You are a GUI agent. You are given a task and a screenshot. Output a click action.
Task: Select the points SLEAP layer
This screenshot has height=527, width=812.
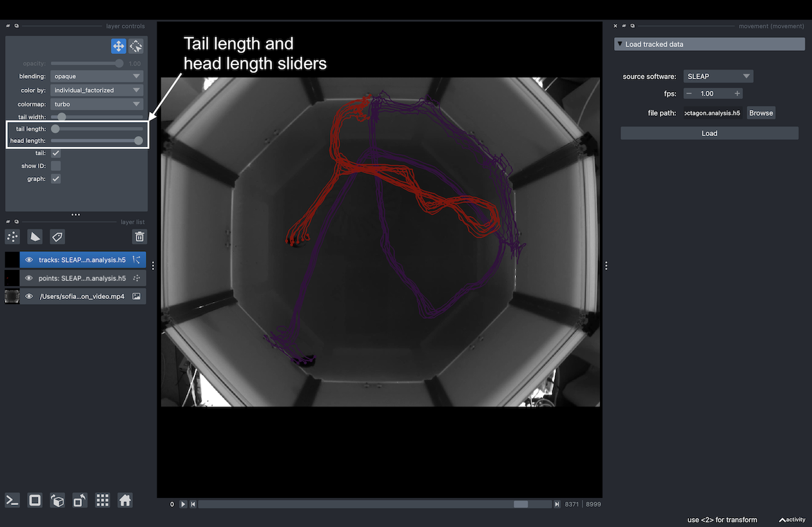pyautogui.click(x=81, y=278)
